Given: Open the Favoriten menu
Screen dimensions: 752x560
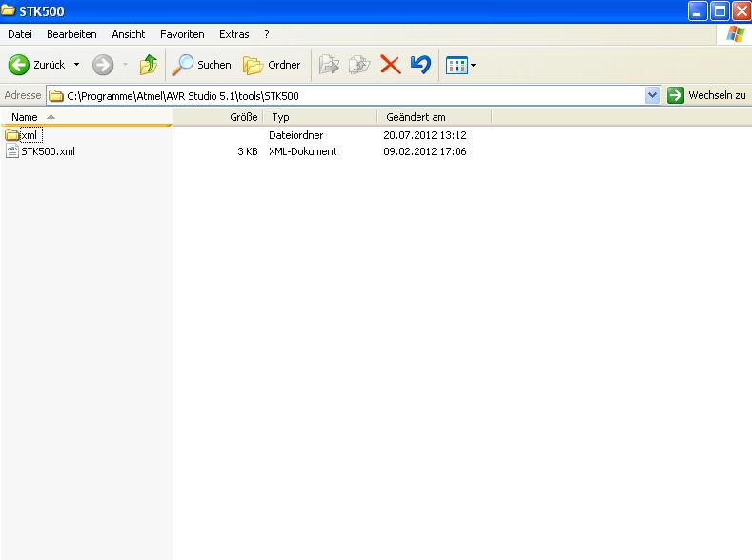Looking at the screenshot, I should [182, 34].
